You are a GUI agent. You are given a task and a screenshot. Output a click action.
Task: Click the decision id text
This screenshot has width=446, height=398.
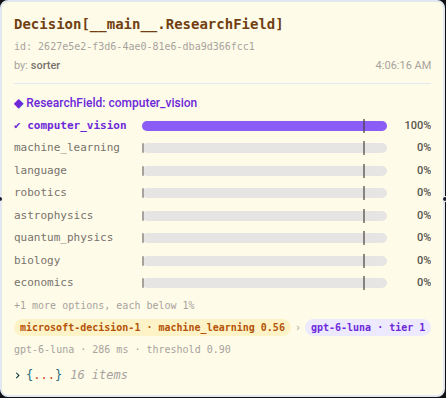134,46
